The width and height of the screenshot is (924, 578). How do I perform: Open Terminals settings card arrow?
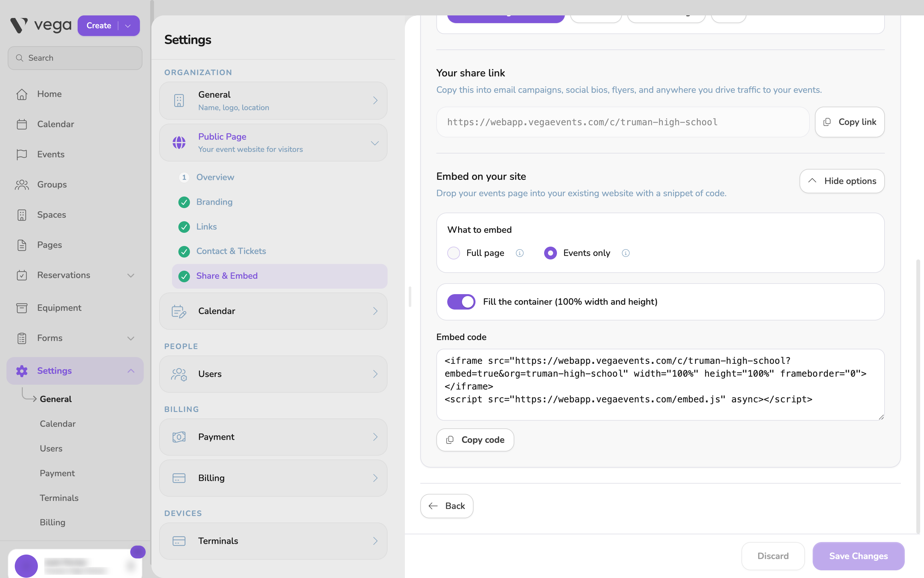[375, 541]
